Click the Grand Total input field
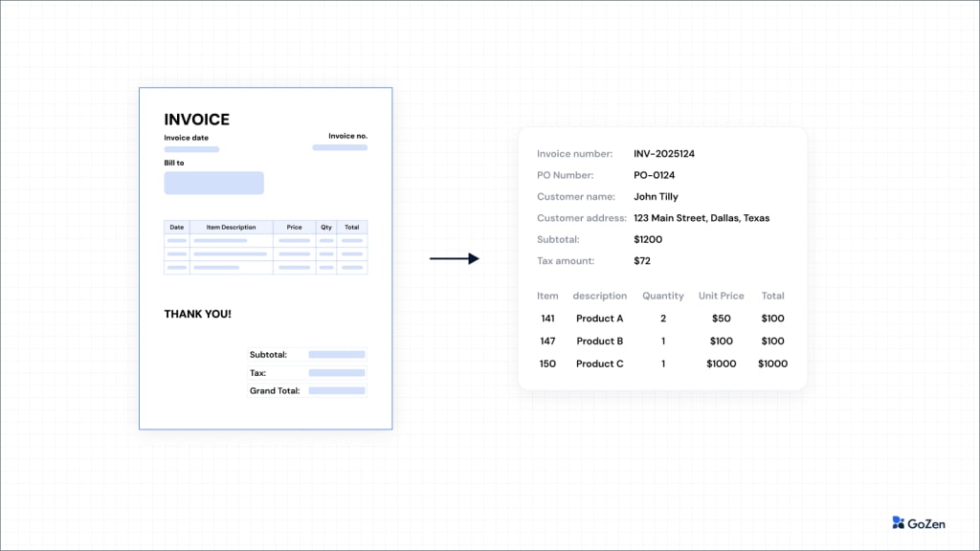Screen dimensions: 980x551 point(337,390)
